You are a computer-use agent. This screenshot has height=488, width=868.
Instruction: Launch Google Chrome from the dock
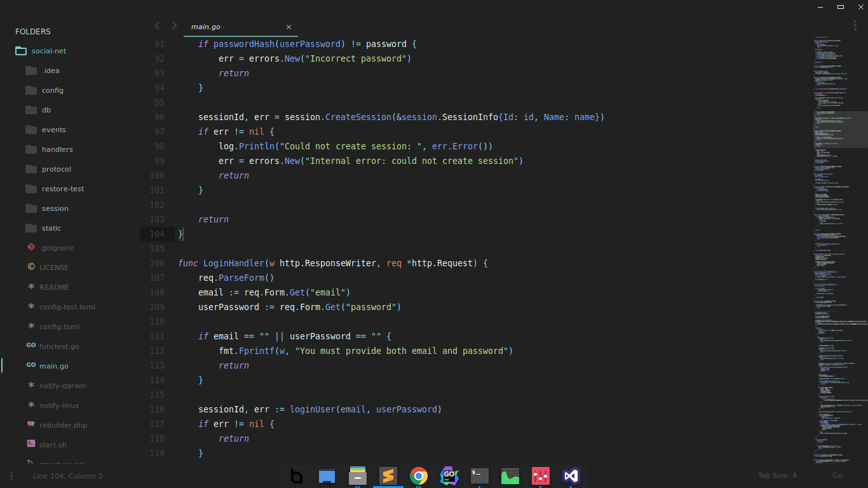coord(418,476)
